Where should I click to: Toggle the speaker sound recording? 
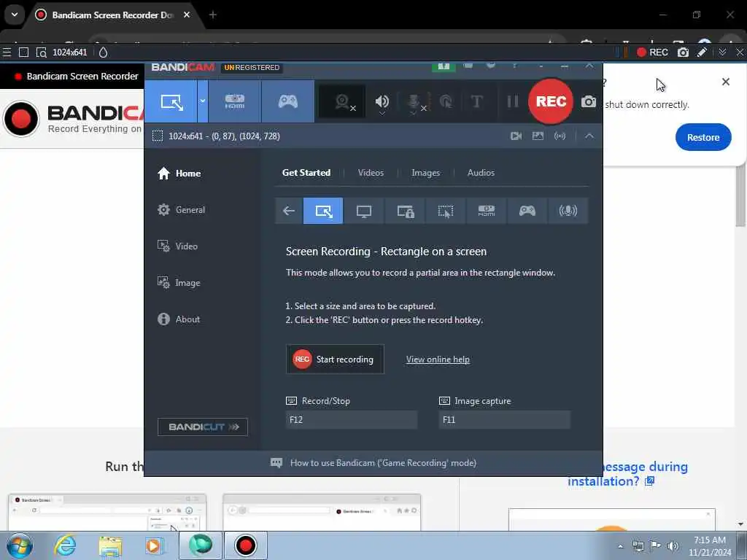pos(382,101)
